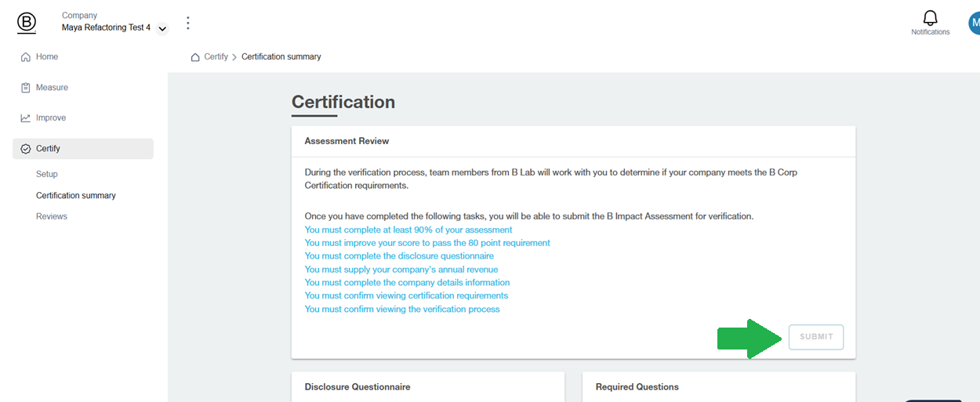Open the user avatar profile menu
Screen dimensions: 980x402
click(974, 23)
